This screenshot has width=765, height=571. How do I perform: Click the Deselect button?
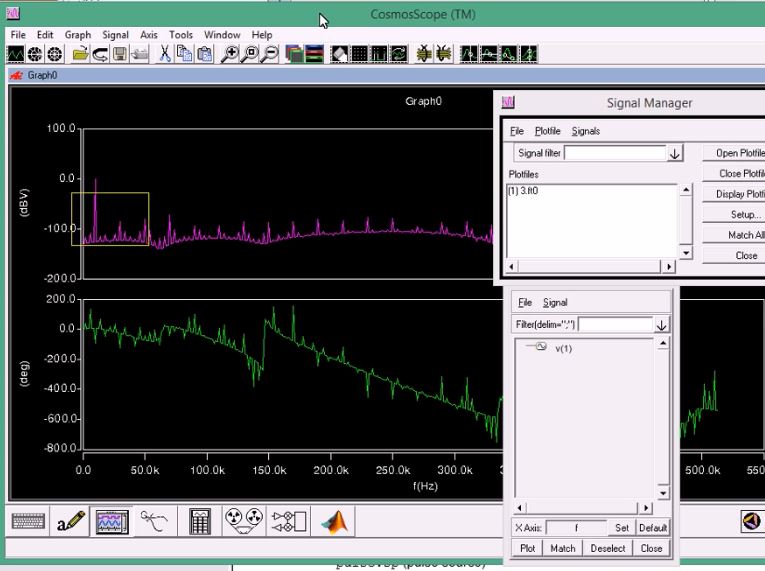tap(607, 548)
